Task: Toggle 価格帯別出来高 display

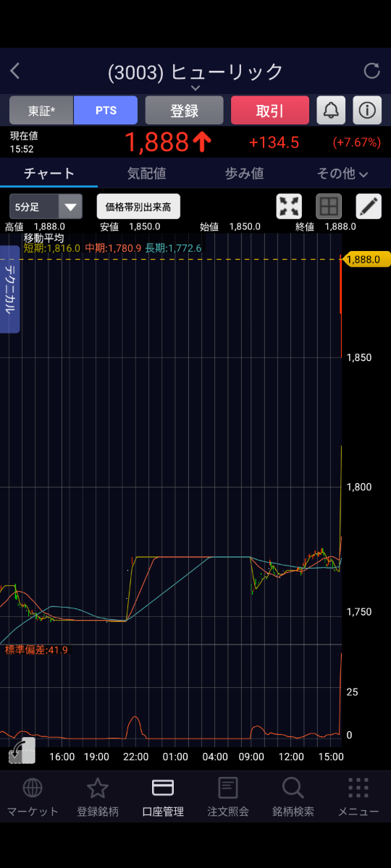Action: click(138, 206)
